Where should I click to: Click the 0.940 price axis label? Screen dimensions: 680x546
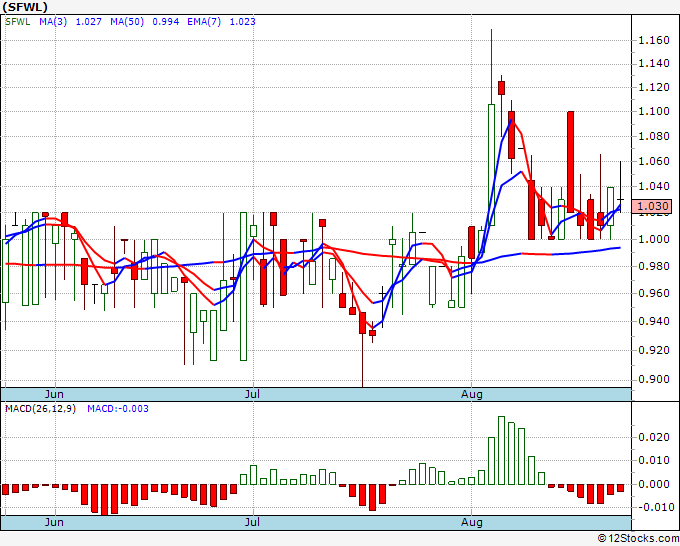[x=654, y=321]
